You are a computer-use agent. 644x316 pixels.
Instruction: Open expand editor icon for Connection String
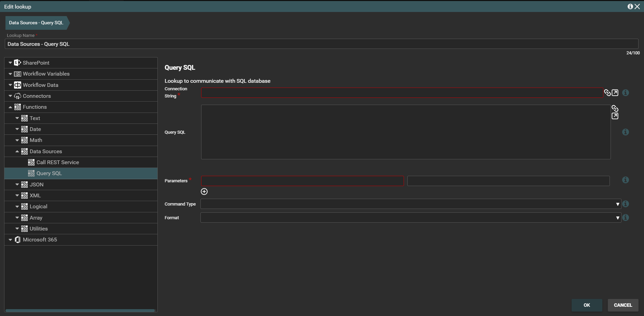pyautogui.click(x=615, y=93)
